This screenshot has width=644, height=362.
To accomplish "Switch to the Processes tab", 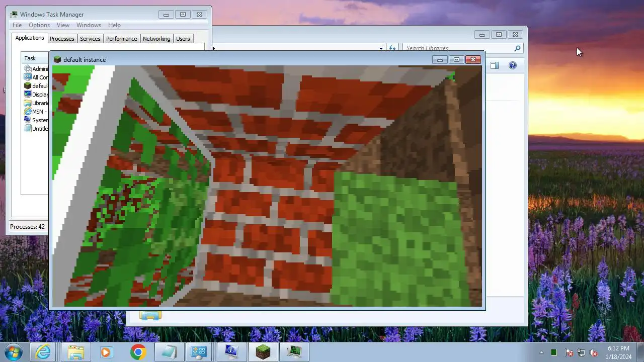I will pos(62,39).
